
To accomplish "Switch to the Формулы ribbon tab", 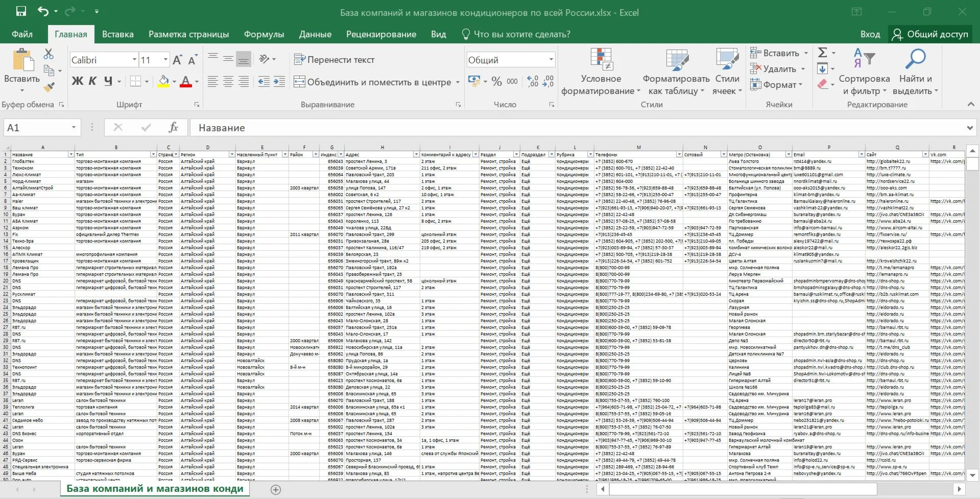I will (x=264, y=34).
